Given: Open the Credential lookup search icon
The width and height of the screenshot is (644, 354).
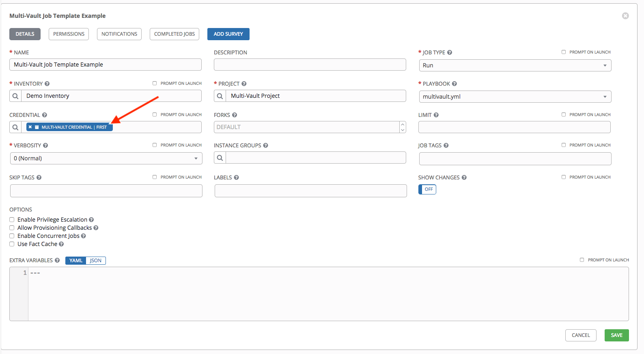Looking at the screenshot, I should [15, 127].
